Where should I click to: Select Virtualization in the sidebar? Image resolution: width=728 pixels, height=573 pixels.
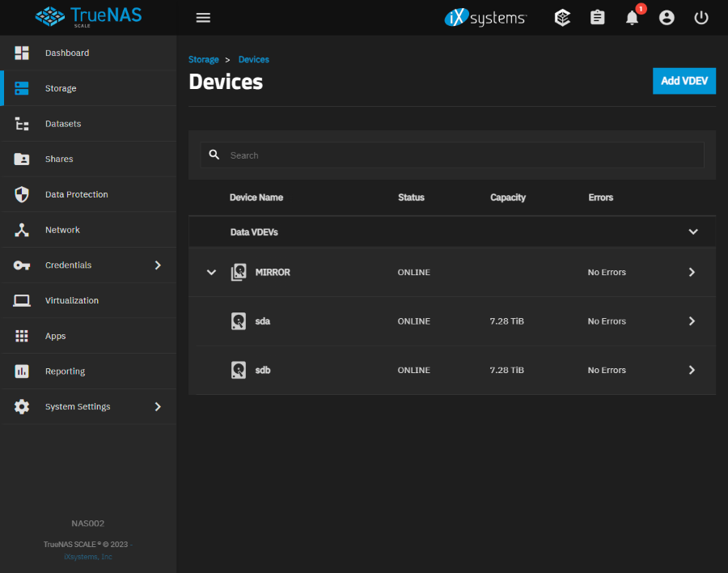pos(71,301)
